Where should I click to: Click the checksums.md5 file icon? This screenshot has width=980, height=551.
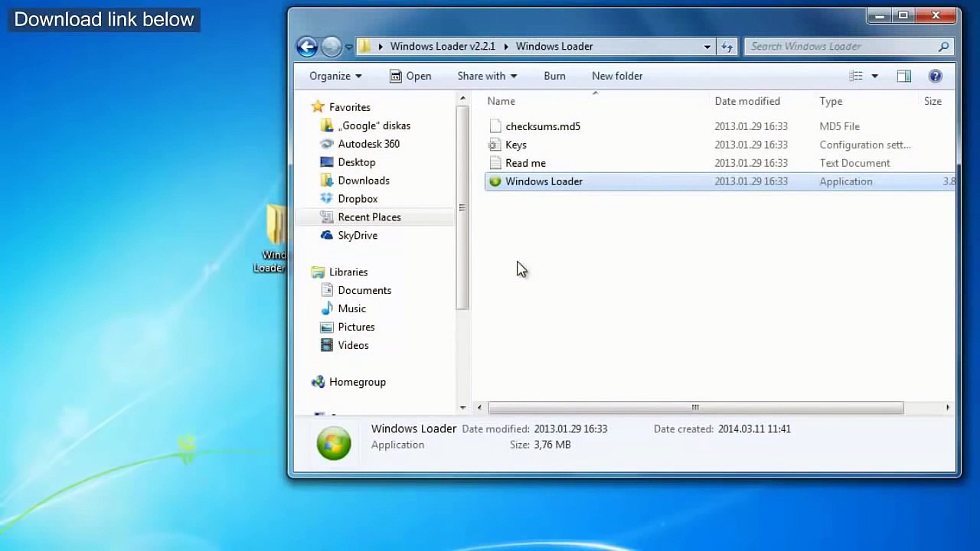point(495,126)
